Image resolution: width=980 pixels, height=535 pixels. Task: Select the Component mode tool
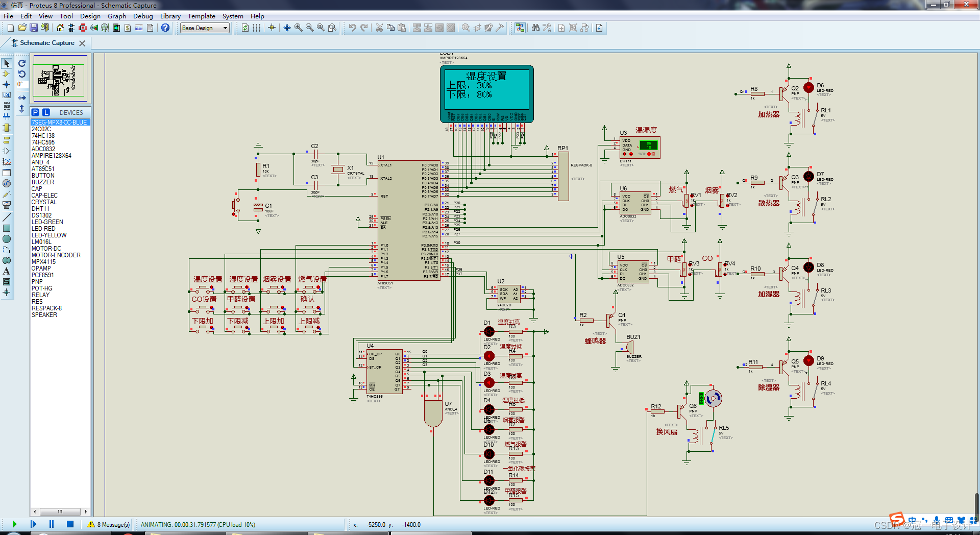(x=7, y=74)
